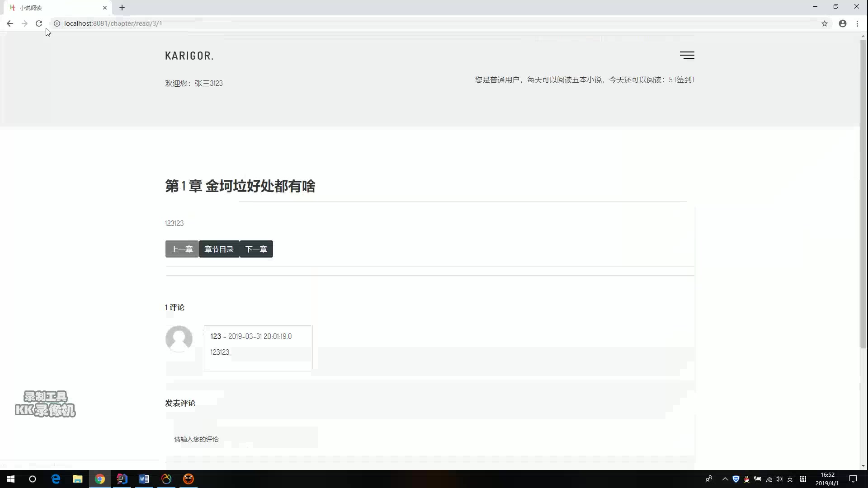This screenshot has width=868, height=488.
Task: Open Cortana search circle in taskbar
Action: (33, 479)
